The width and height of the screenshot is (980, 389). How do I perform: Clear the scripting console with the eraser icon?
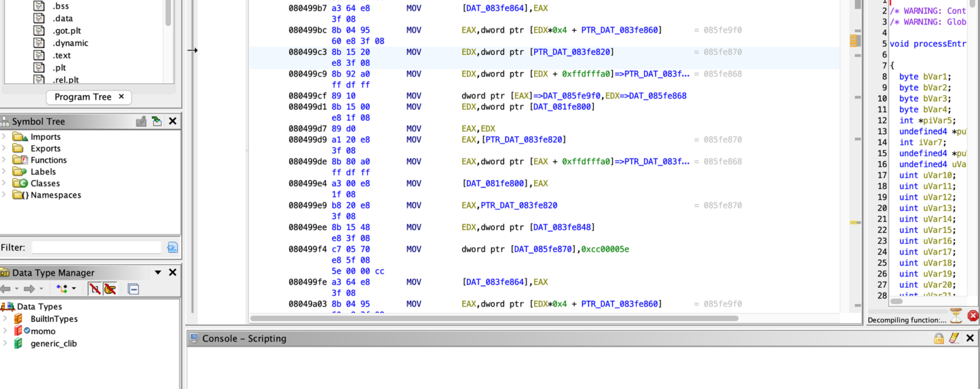(x=953, y=338)
